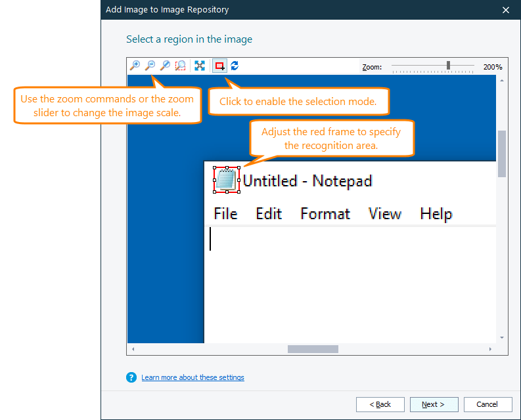Close the Add Image to Image Repository dialog
The image size is (521, 420).
click(x=506, y=10)
